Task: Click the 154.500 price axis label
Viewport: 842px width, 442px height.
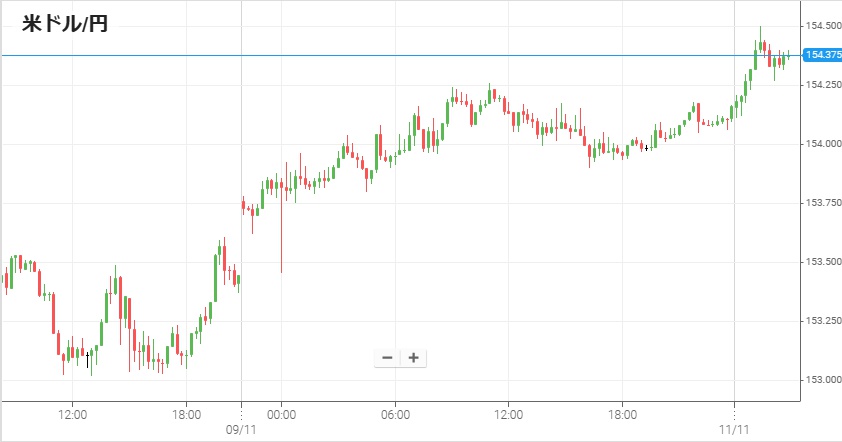Action: coord(820,26)
